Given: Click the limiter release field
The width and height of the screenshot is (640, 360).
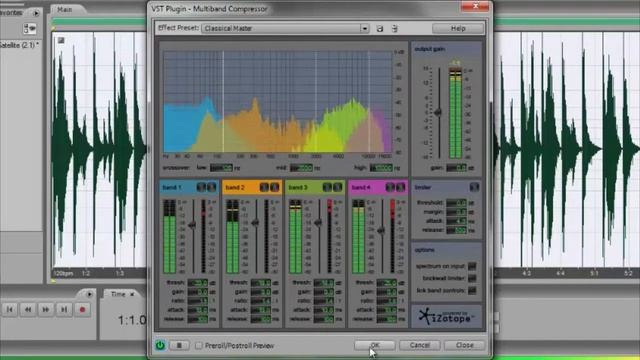Looking at the screenshot, I should click(x=456, y=231).
